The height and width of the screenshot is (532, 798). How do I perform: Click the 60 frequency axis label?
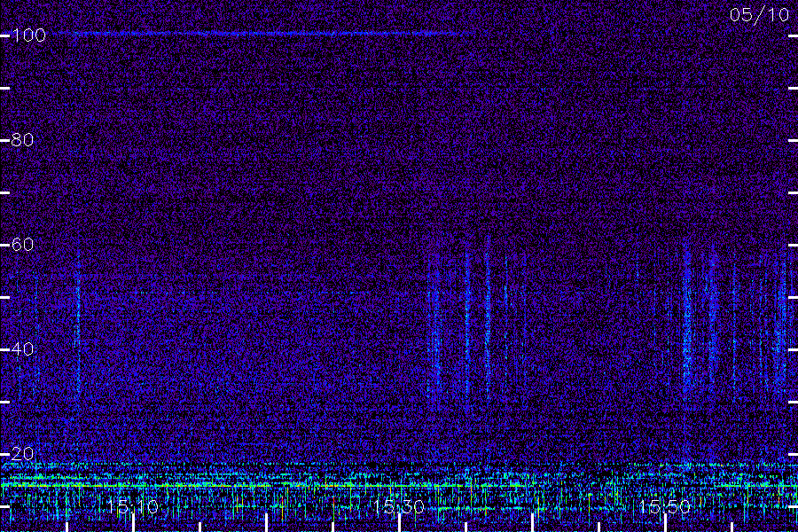coord(22,245)
